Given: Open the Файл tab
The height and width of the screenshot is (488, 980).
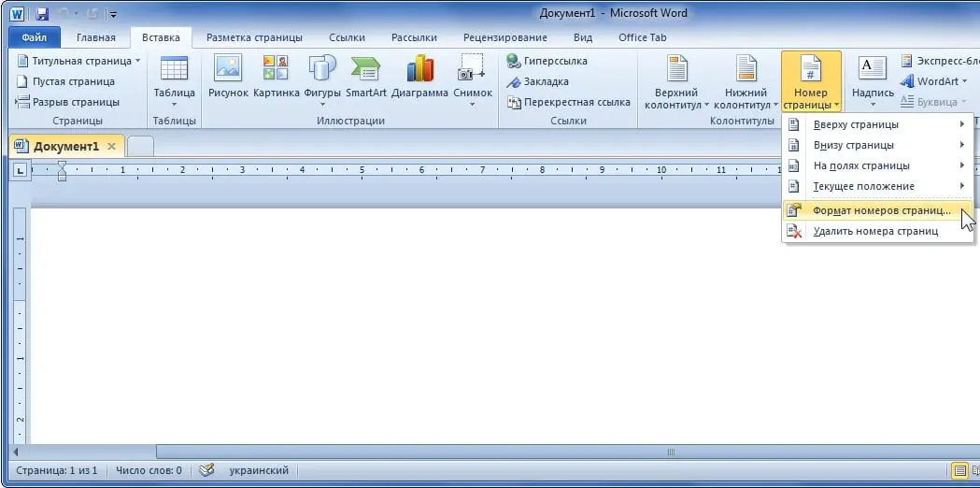Looking at the screenshot, I should pos(34,37).
